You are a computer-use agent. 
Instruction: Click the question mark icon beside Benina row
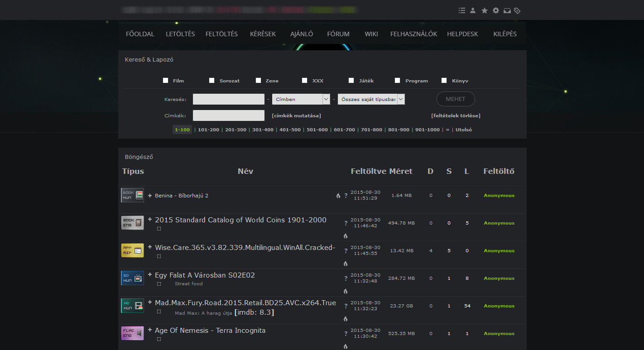tap(346, 196)
